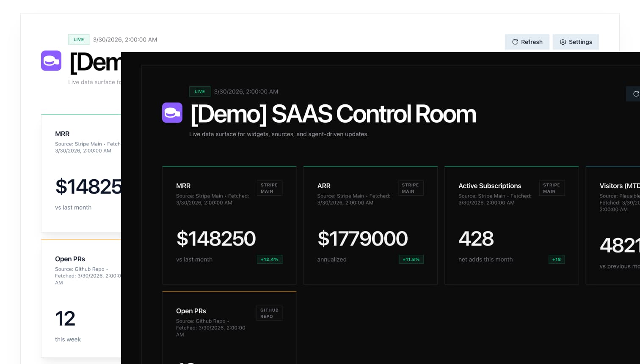Viewport: 640px width, 364px height.
Task: Click the gear icon in the Settings button
Action: (563, 42)
